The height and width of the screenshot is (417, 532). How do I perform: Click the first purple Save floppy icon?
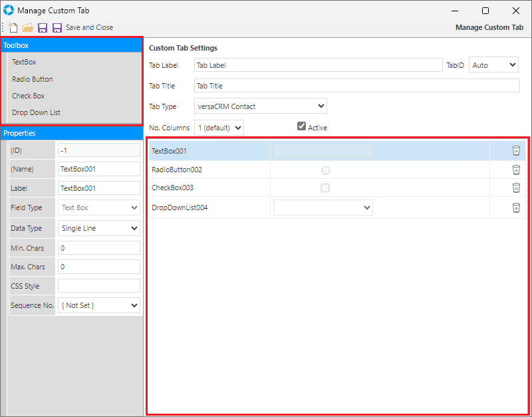[x=43, y=28]
